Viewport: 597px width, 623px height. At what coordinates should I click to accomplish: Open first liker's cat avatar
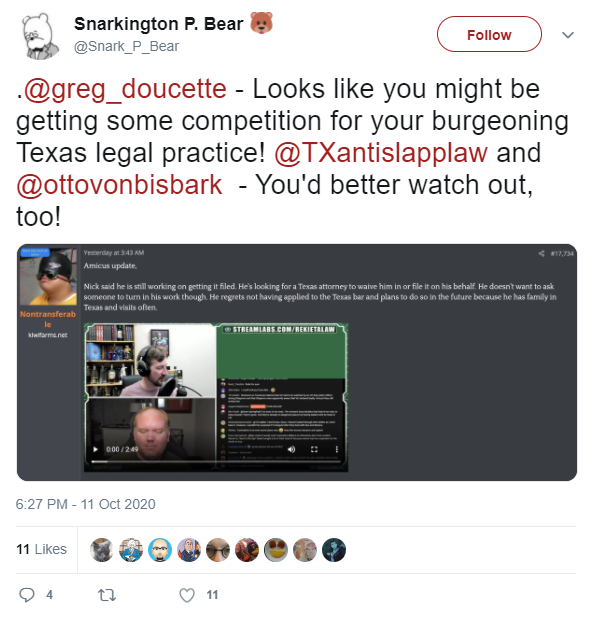click(x=102, y=550)
